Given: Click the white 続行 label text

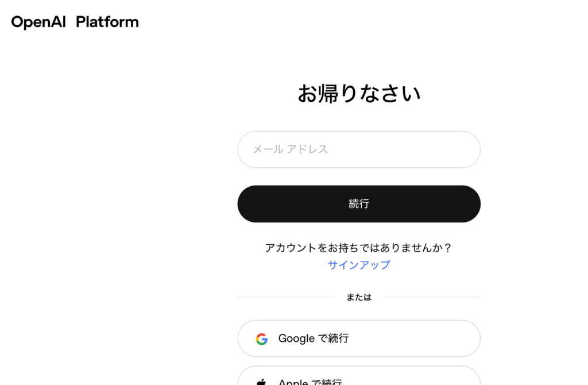Looking at the screenshot, I should point(359,203).
